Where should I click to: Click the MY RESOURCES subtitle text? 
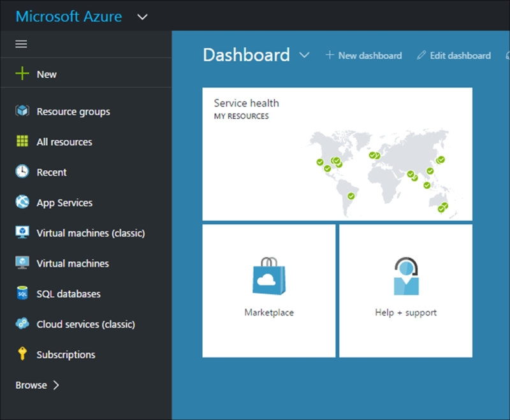click(x=242, y=117)
